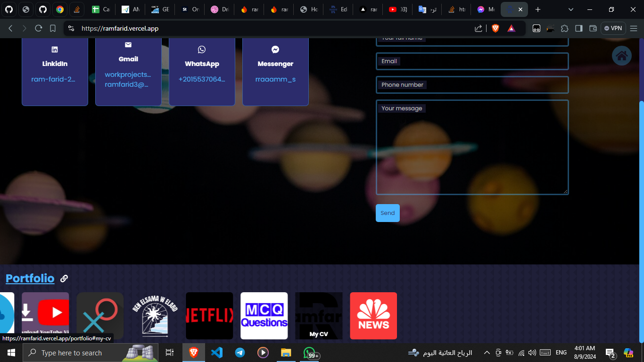The width and height of the screenshot is (644, 362).
Task: Click the chain link icon beside Portfolio
Action: [64, 279]
